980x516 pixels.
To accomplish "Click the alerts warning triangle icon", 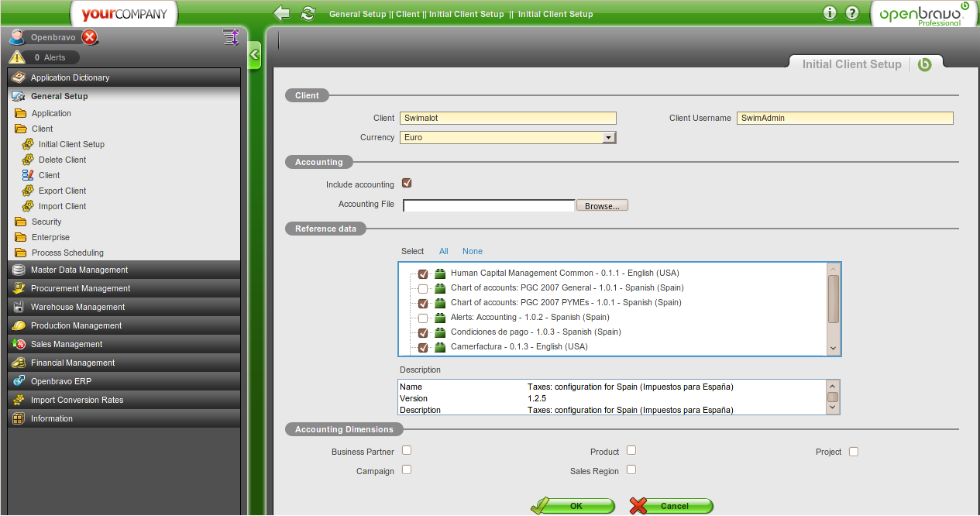I will pyautogui.click(x=17, y=57).
